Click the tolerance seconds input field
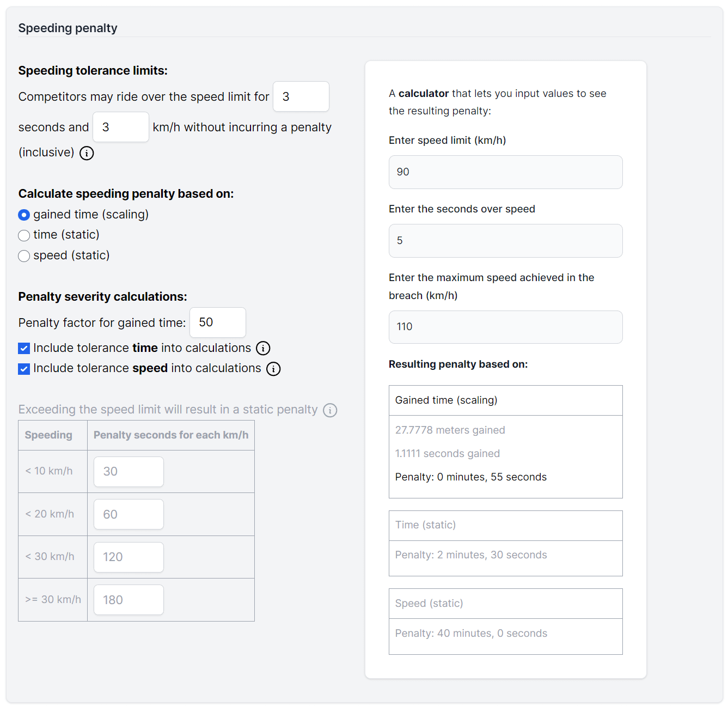This screenshot has height=706, width=728. [301, 96]
